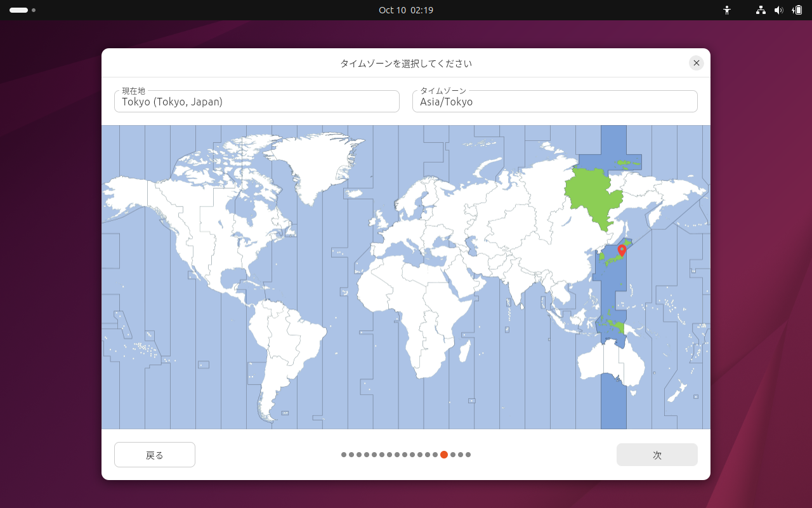Click inside the 現在地 location field
The height and width of the screenshot is (508, 812).
coord(256,102)
